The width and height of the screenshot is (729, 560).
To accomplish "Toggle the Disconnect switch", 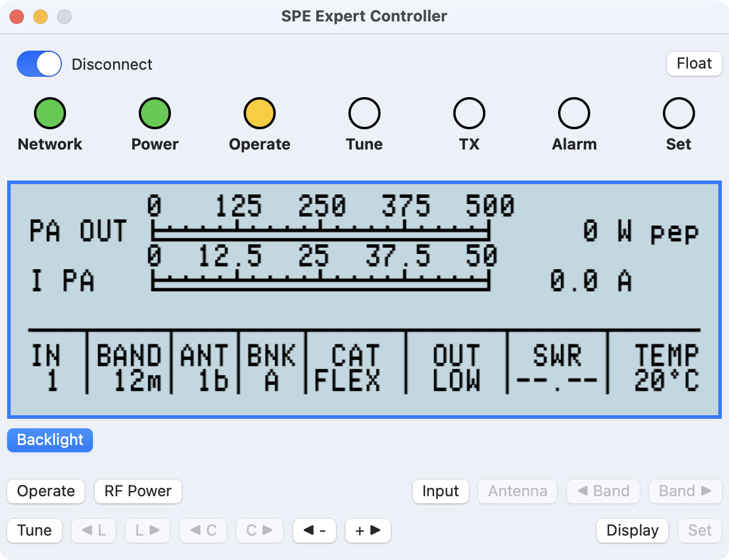I will (39, 64).
